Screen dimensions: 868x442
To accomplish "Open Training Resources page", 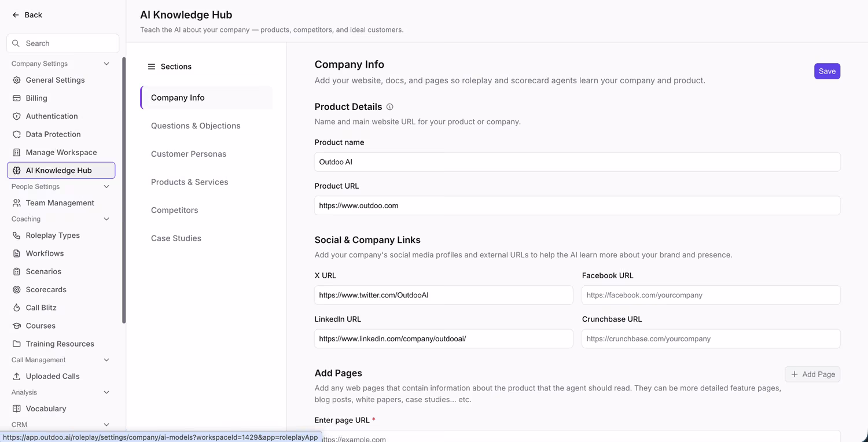I will point(61,344).
